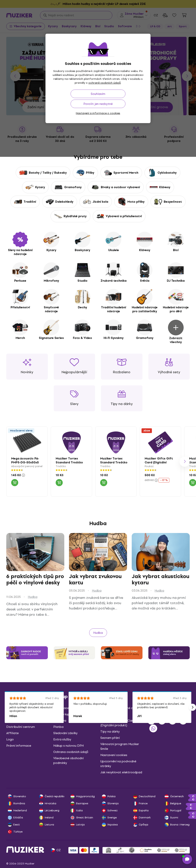This screenshot has width=196, height=868.
Task: Select Baskytary in the top navigation bar
Action: pyautogui.click(x=69, y=26)
